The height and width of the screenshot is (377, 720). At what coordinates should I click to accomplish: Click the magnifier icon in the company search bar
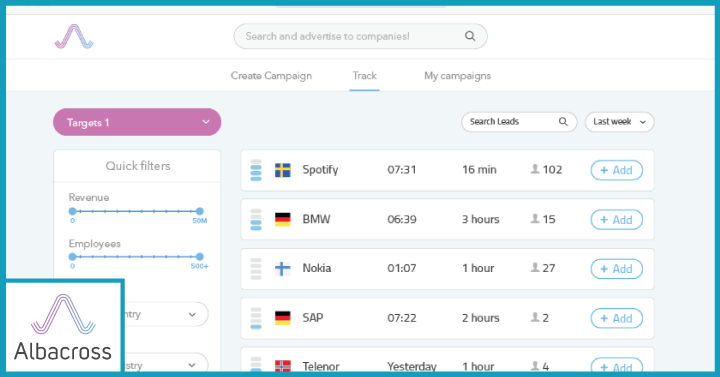point(470,36)
